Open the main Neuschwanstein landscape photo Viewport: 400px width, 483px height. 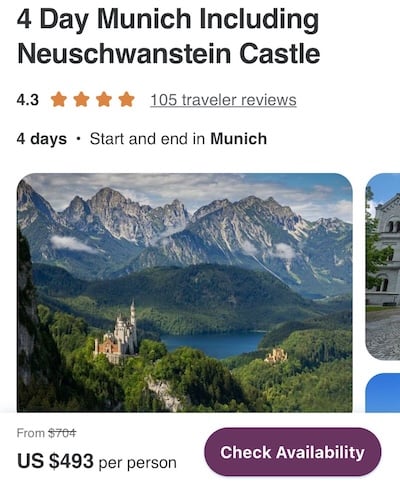pyautogui.click(x=185, y=292)
